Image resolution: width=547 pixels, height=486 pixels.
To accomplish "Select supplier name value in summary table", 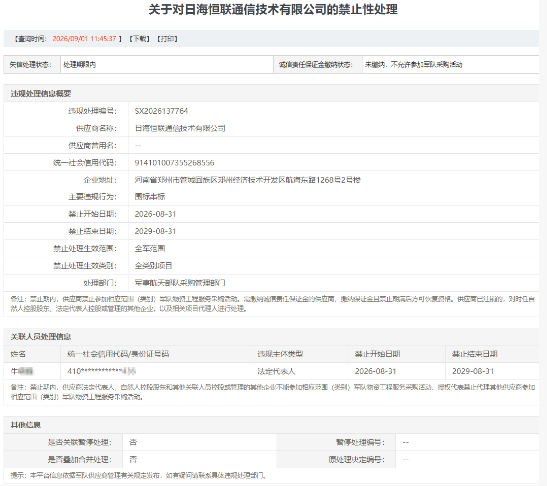I will coord(180,128).
